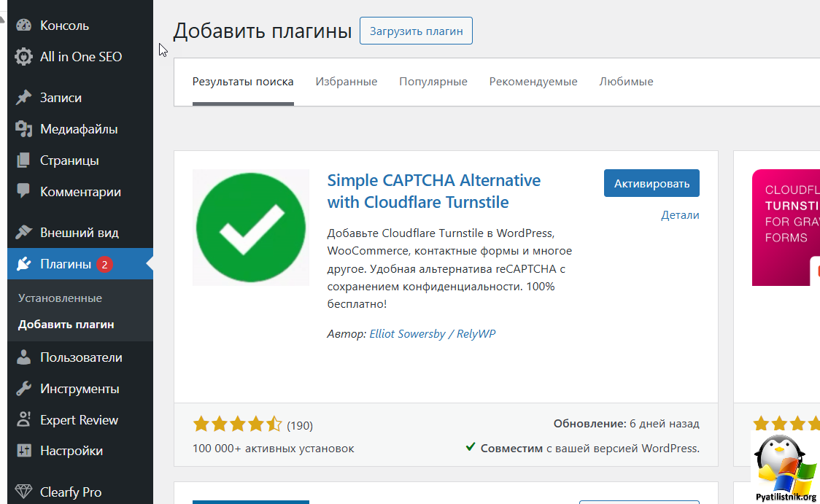Open the Детали link
Image resolution: width=820 pixels, height=504 pixels.
680,215
